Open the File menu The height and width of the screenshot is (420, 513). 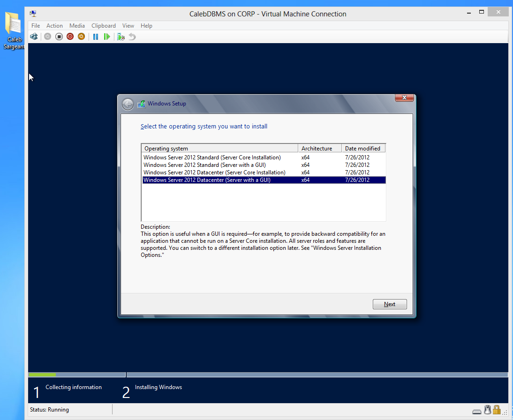click(36, 25)
